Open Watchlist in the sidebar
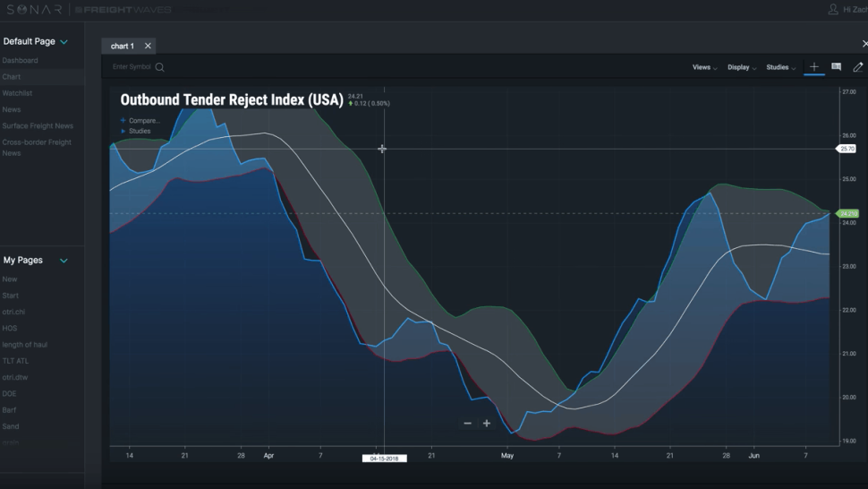 point(17,93)
